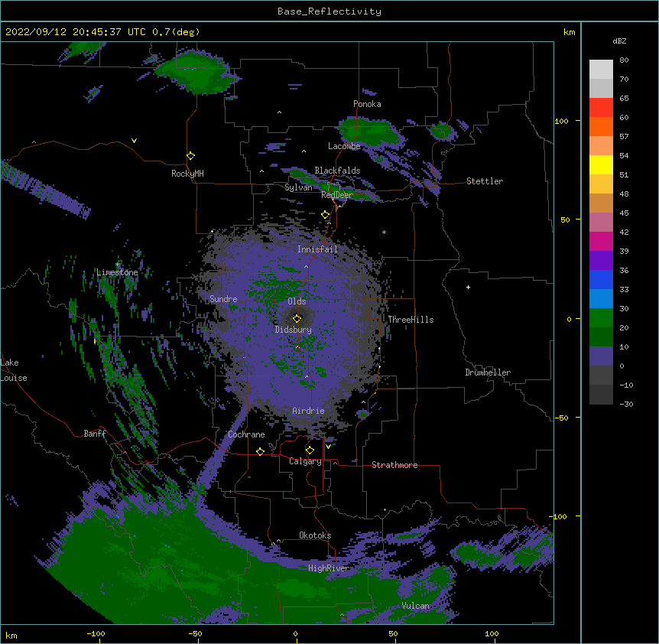Viewport: 659px width, 644px height.
Task: Click the Base_Reflectivity title
Action: (x=329, y=11)
